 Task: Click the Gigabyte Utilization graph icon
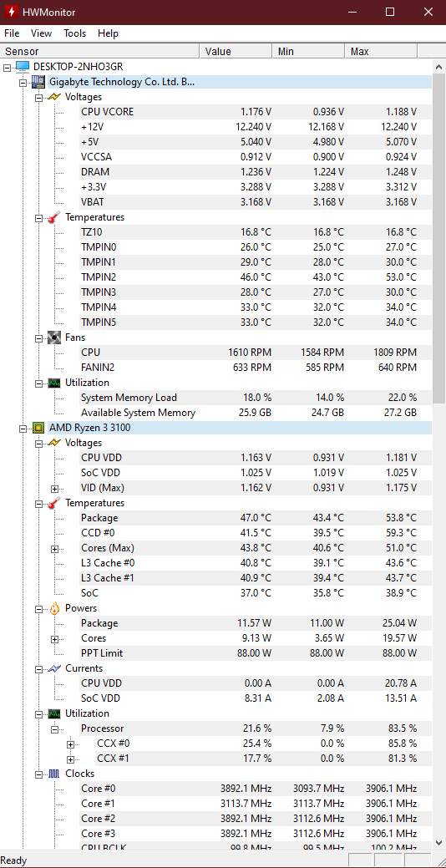point(54,383)
